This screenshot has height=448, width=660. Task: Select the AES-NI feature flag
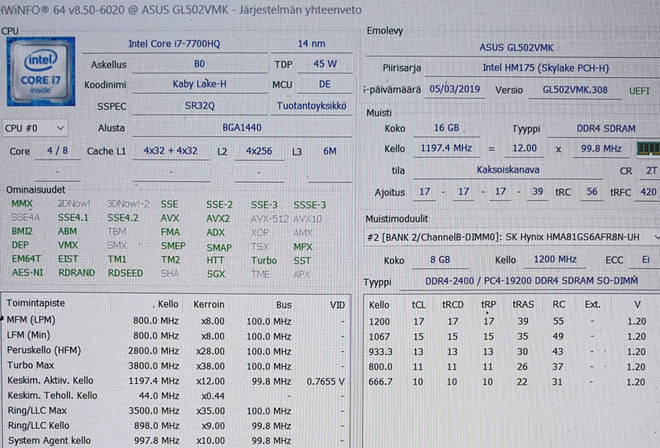pyautogui.click(x=27, y=272)
